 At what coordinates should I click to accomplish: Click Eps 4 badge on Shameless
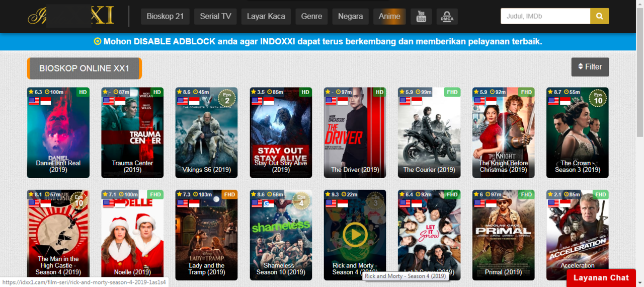(x=301, y=201)
